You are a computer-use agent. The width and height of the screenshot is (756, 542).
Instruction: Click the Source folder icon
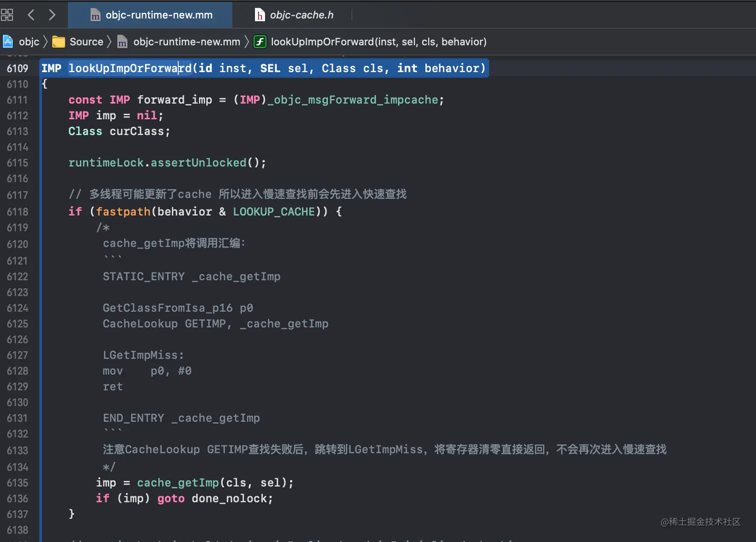tap(58, 42)
